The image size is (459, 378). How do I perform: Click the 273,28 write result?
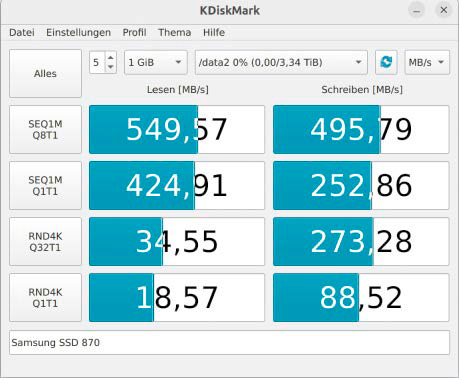tap(361, 242)
